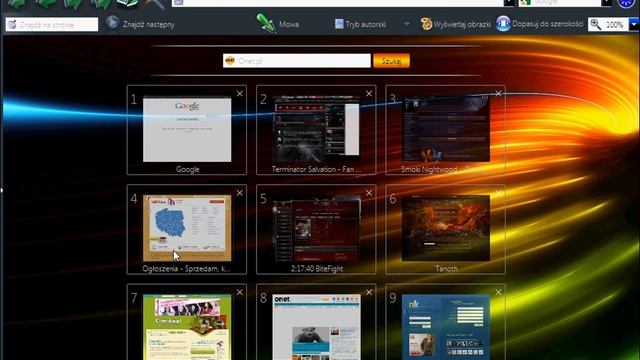Focus the 'Znajdź na stronie' find field

pyautogui.click(x=52, y=24)
